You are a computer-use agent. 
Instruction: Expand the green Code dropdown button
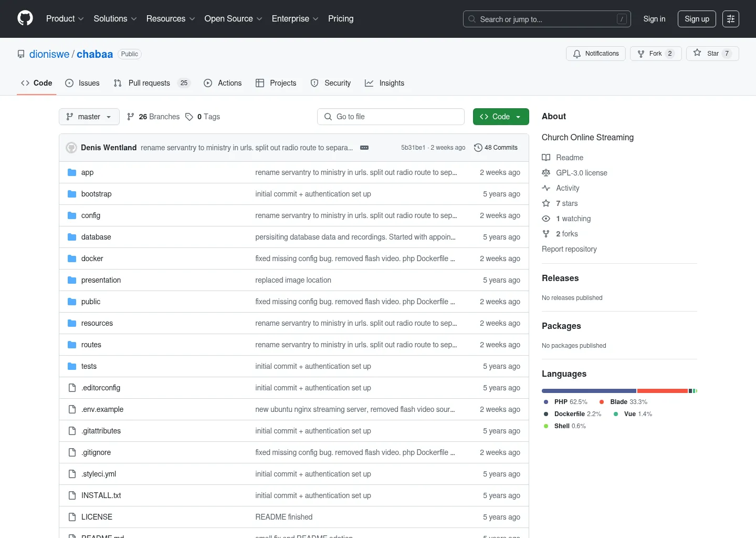pos(500,117)
